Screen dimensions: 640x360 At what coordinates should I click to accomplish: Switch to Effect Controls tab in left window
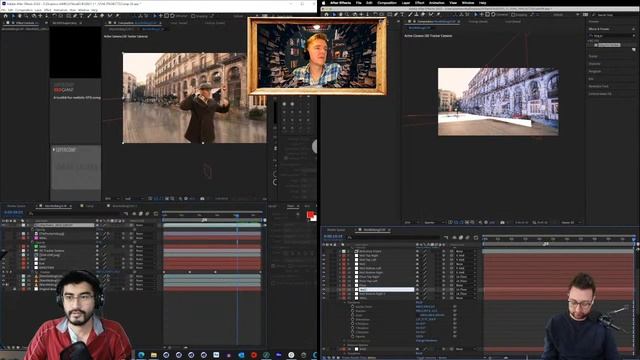coord(25,23)
